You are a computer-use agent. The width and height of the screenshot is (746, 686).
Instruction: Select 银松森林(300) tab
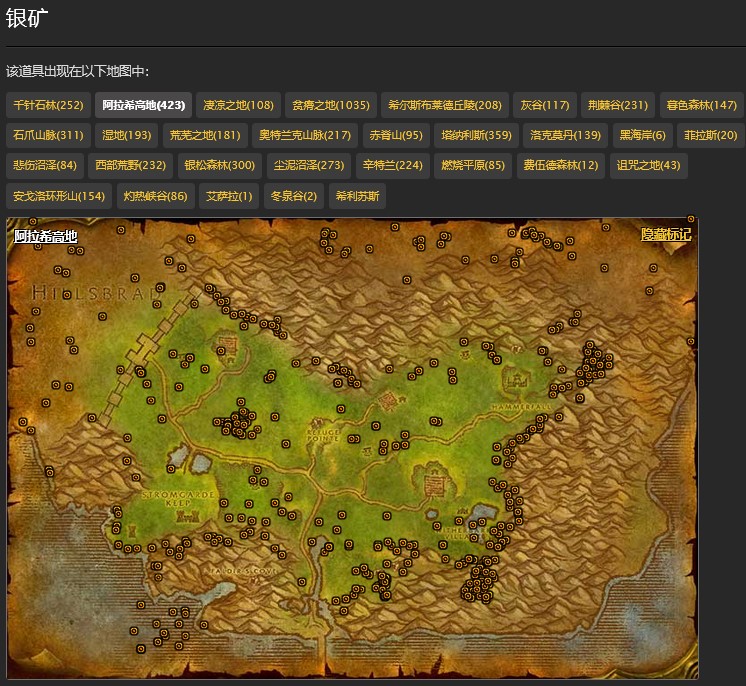(x=219, y=166)
